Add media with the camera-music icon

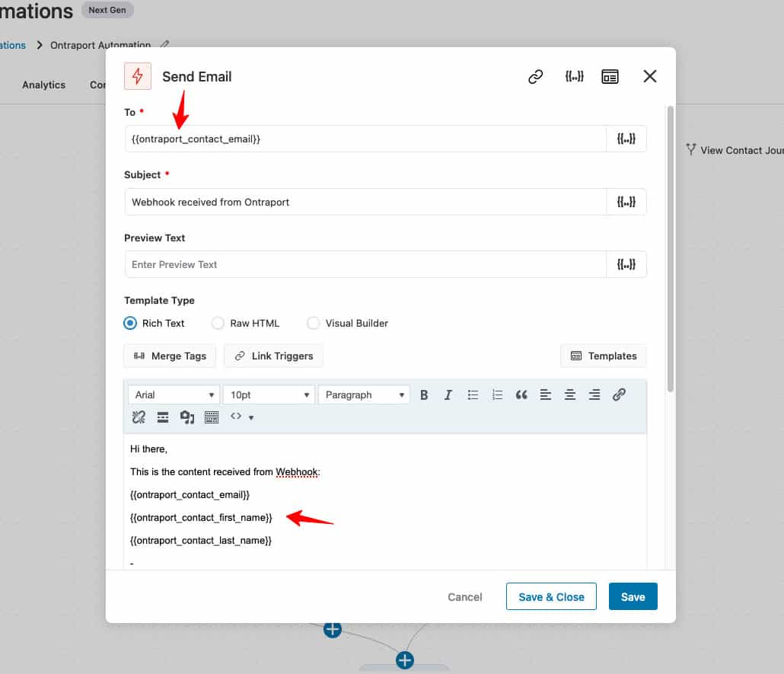click(187, 417)
